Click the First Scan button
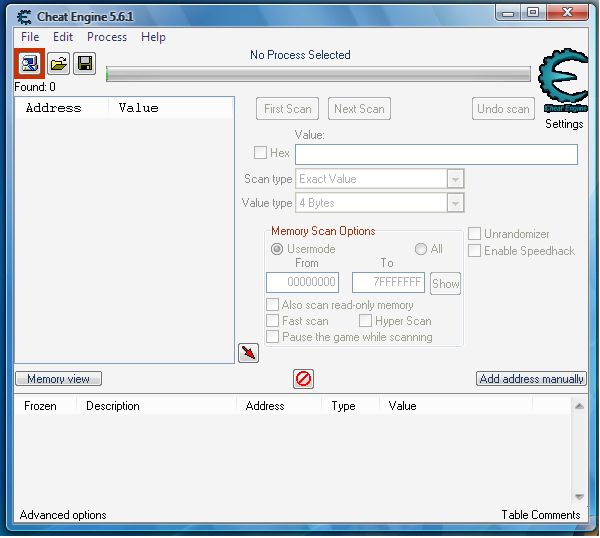The height and width of the screenshot is (538, 600). [287, 109]
